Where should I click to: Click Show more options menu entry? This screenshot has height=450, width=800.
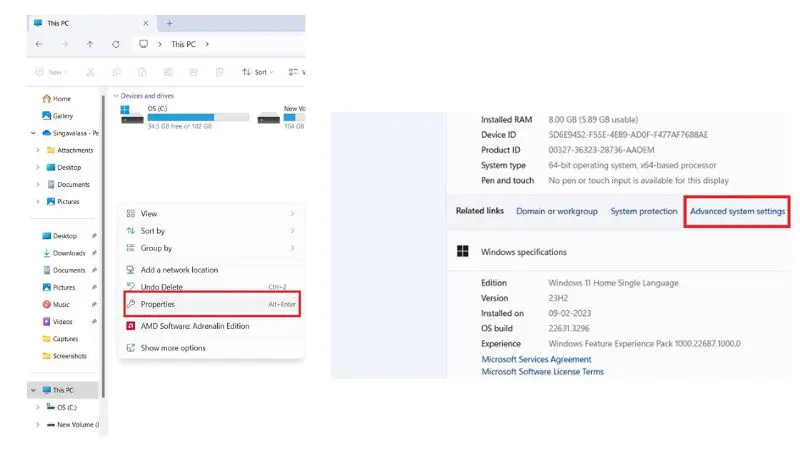pyautogui.click(x=173, y=348)
